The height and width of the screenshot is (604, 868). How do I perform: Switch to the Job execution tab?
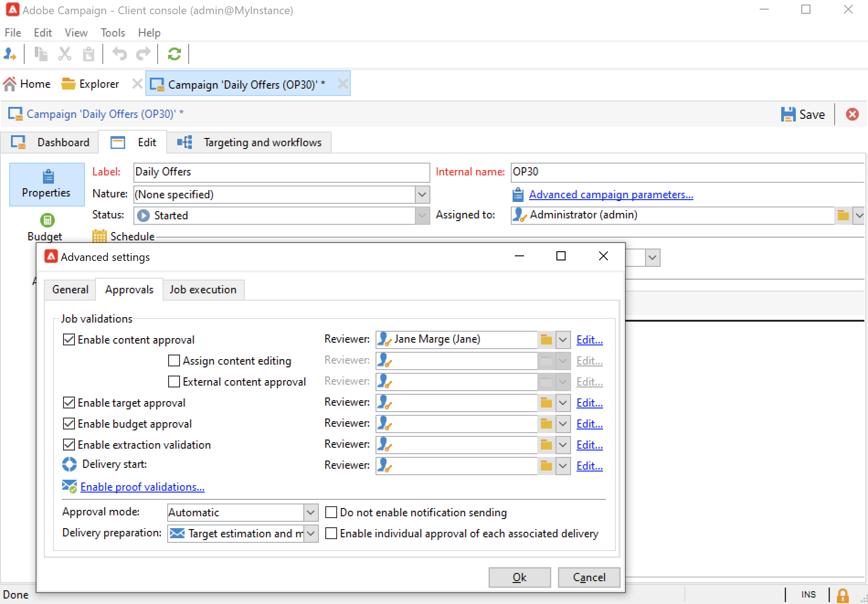click(x=203, y=290)
